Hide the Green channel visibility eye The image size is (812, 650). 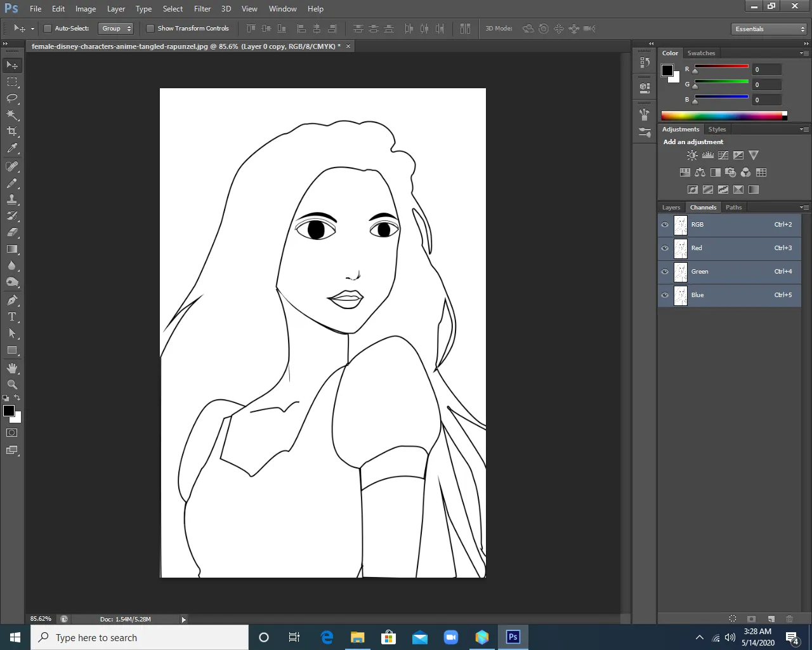(x=665, y=272)
